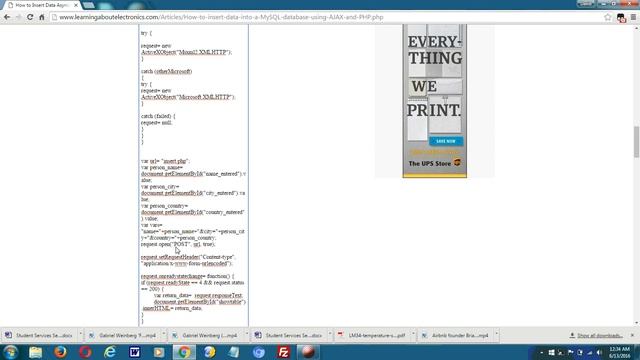Open the Chrome hamburger menu
640x360 pixels.
[x=633, y=17]
